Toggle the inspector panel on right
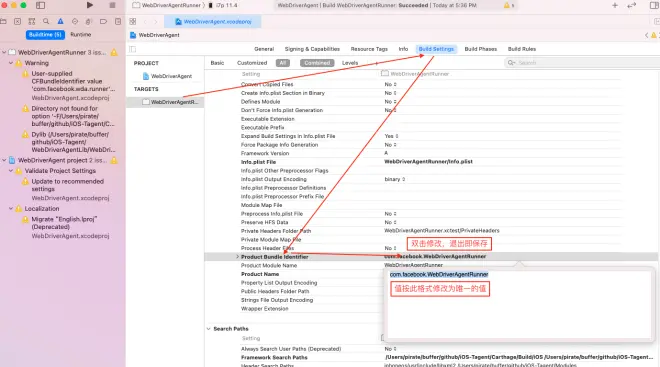 [x=654, y=5]
